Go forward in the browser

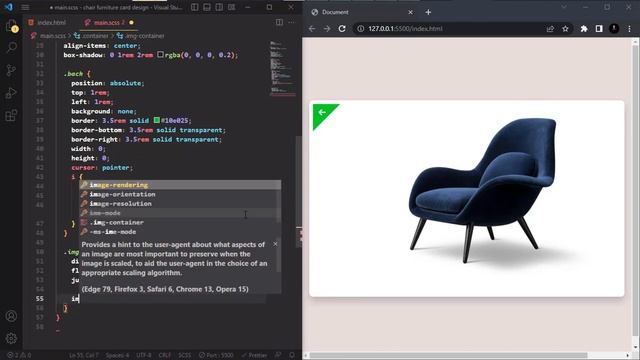(x=327, y=29)
